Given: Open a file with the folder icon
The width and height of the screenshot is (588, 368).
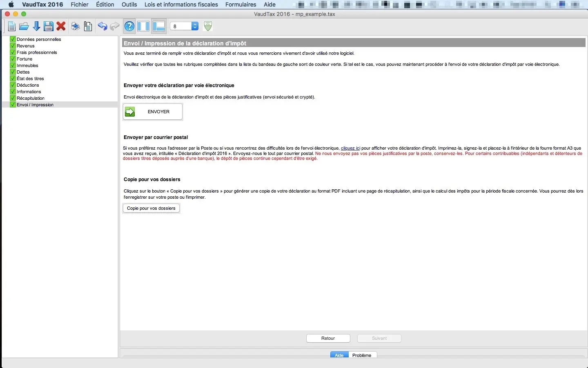Looking at the screenshot, I should click(x=24, y=27).
